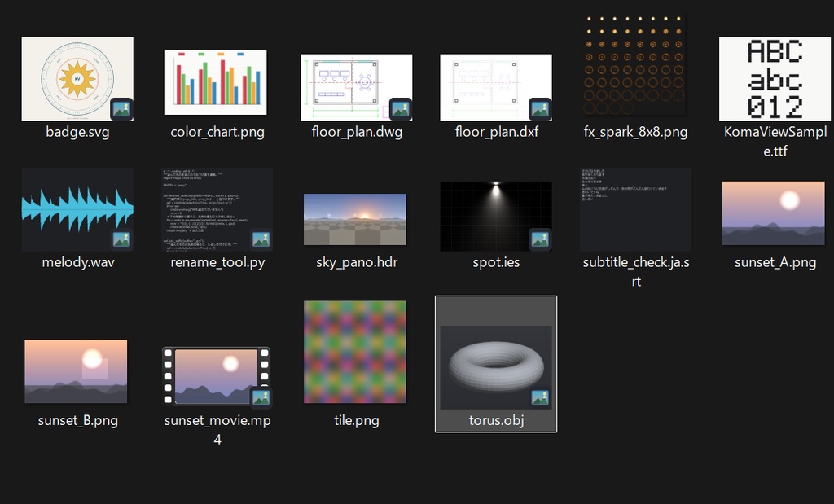
Task: Click the badge.svg file name
Action: point(77,132)
